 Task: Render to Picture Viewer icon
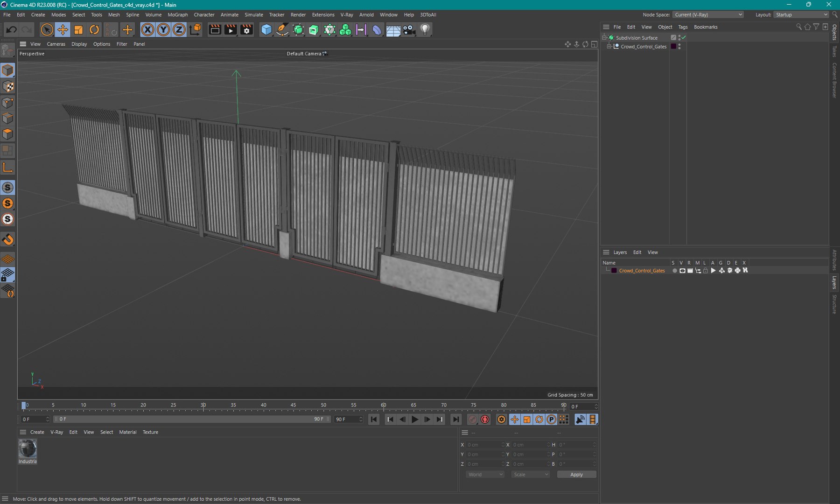[x=231, y=30]
